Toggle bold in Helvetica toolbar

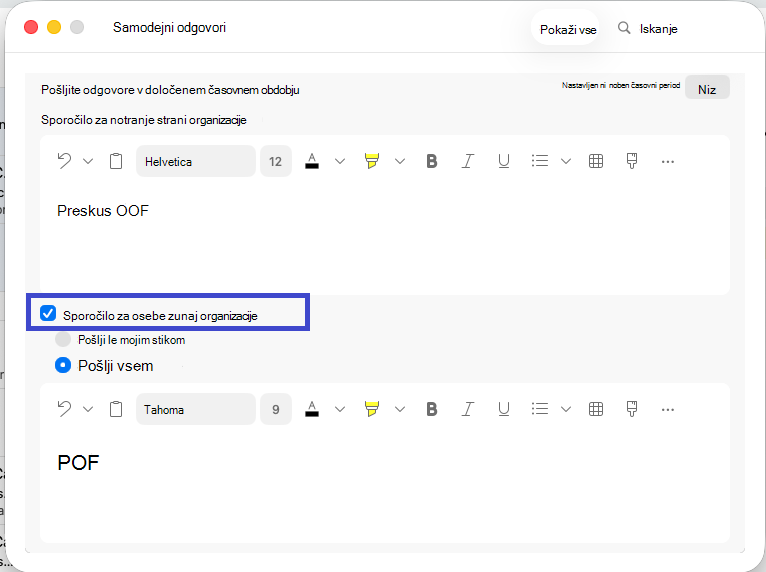point(431,161)
